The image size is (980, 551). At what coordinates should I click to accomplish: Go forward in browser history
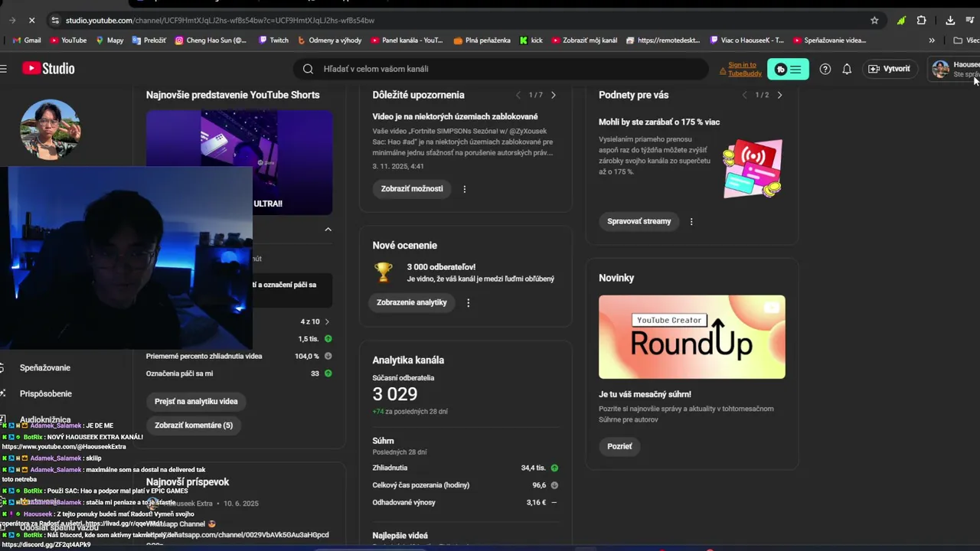pyautogui.click(x=11, y=20)
